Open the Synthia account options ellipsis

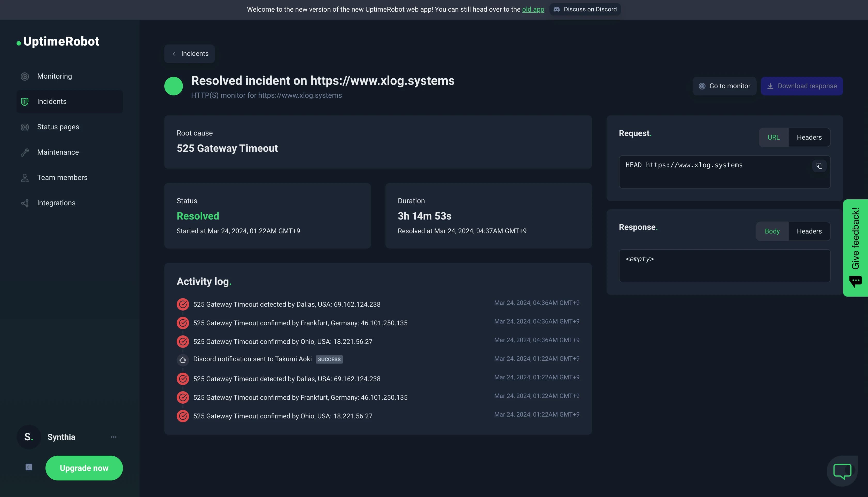click(113, 437)
